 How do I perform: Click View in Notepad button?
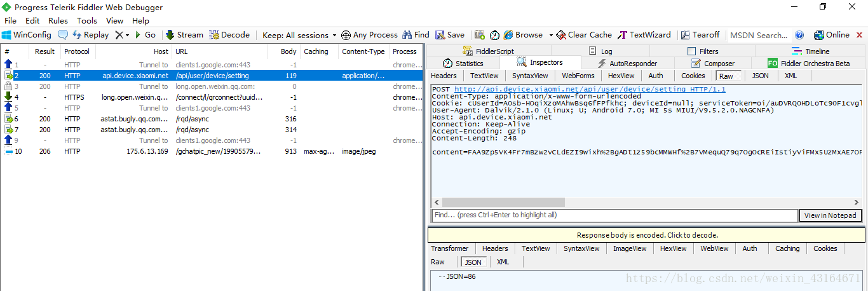831,215
